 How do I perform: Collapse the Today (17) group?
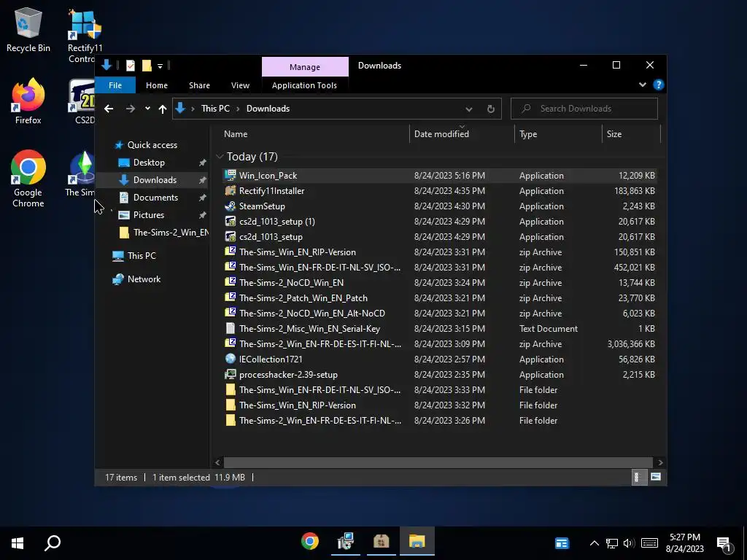tap(220, 157)
